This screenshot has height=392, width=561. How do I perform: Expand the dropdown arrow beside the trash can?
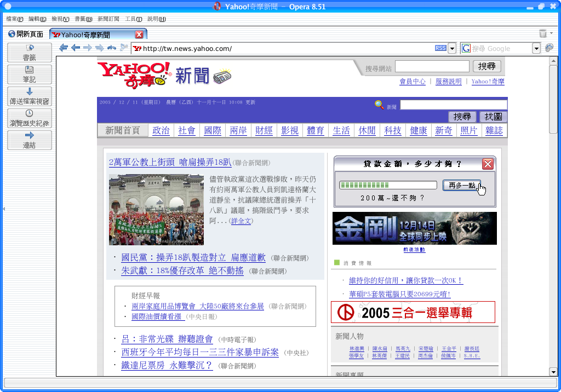tap(551, 33)
